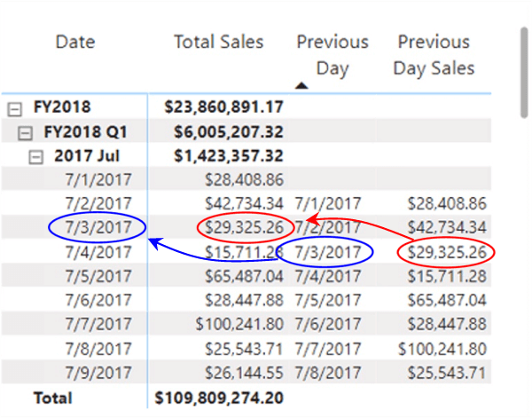Click the Total Sales column header
The width and height of the screenshot is (532, 418).
point(218,42)
